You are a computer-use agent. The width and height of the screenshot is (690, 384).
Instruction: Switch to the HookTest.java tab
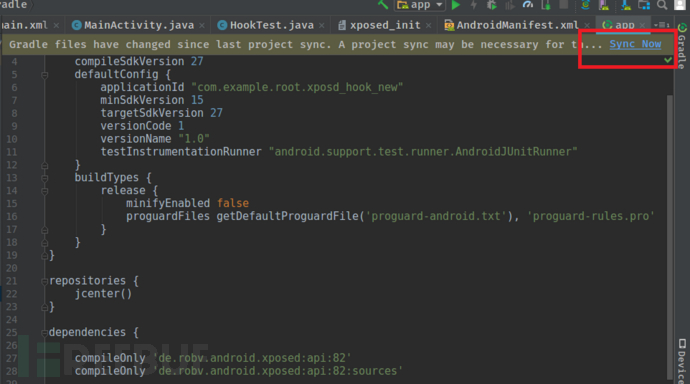pyautogui.click(x=272, y=25)
